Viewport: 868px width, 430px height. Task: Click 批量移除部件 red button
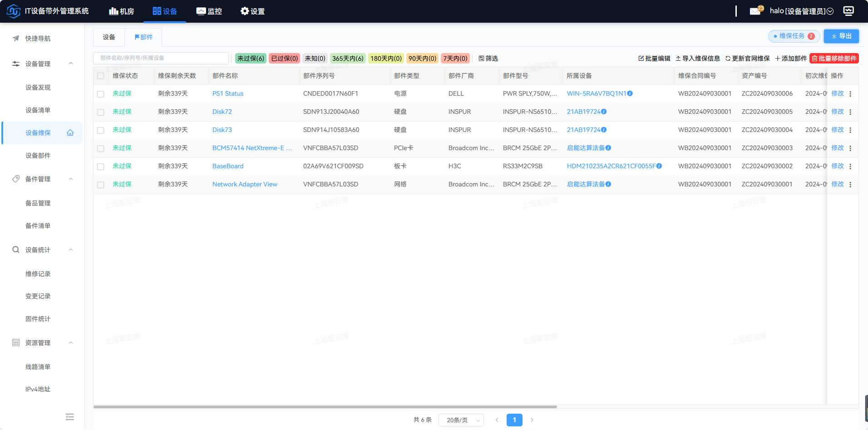(x=834, y=59)
